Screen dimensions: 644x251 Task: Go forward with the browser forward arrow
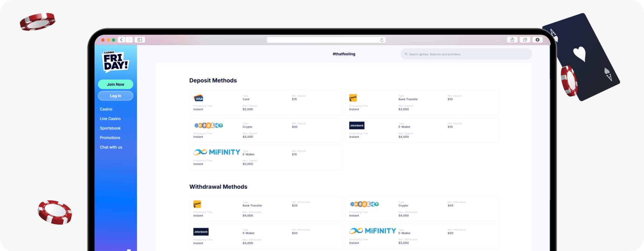(x=129, y=40)
